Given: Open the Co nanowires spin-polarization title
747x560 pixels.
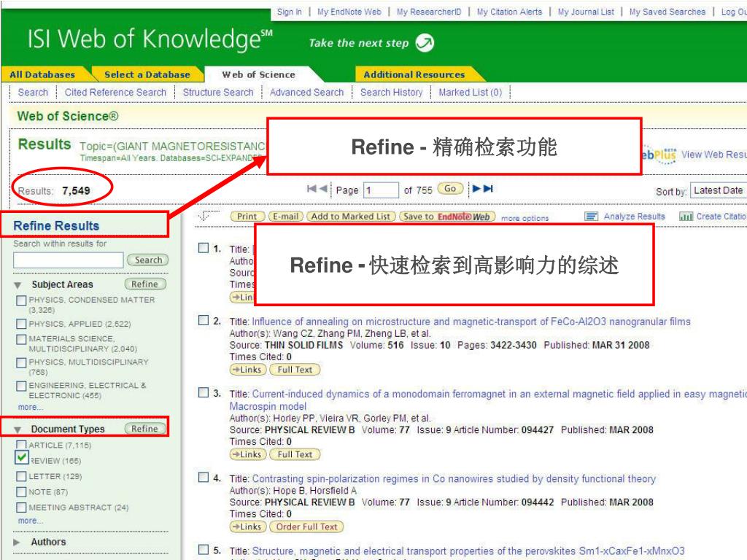Looking at the screenshot, I should [454, 478].
